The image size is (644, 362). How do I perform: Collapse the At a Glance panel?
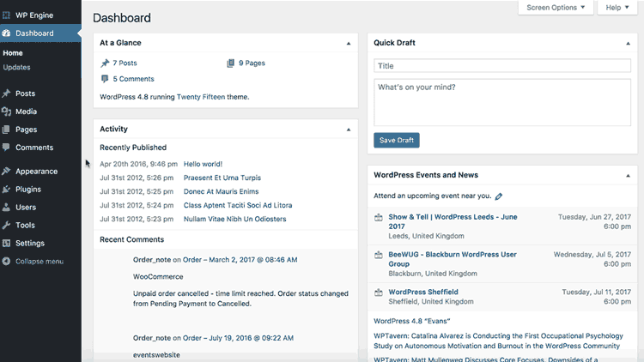349,43
